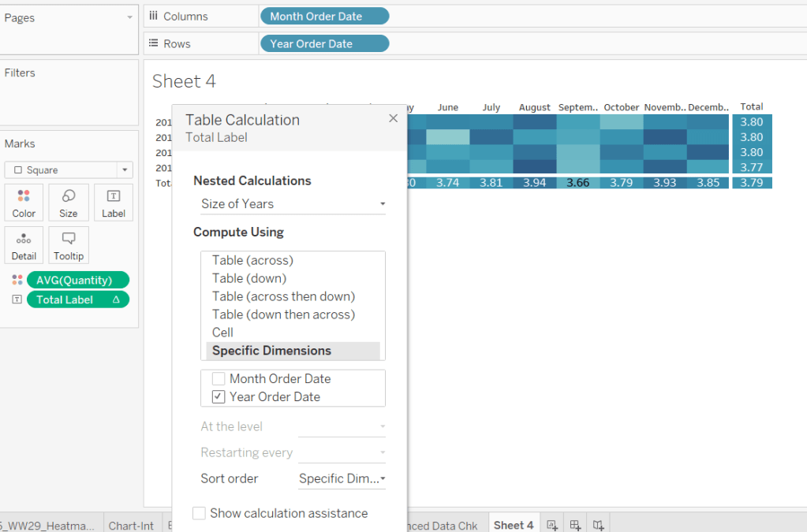Switch to the Sheet 4 tab
807x532 pixels.
pos(513,525)
